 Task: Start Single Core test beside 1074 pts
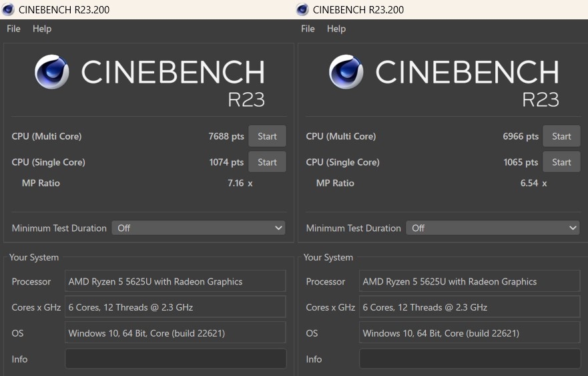(267, 162)
